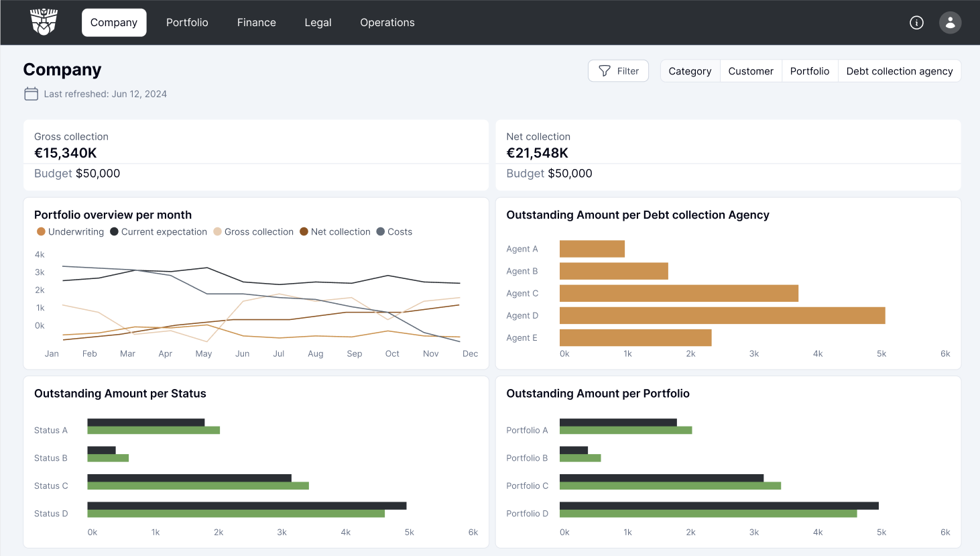The height and width of the screenshot is (556, 980).
Task: Click the Portfolio C dark bar
Action: pos(662,478)
